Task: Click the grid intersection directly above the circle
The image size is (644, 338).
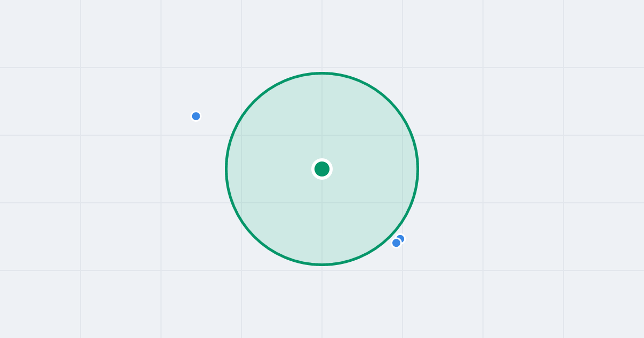Action: tap(322, 68)
